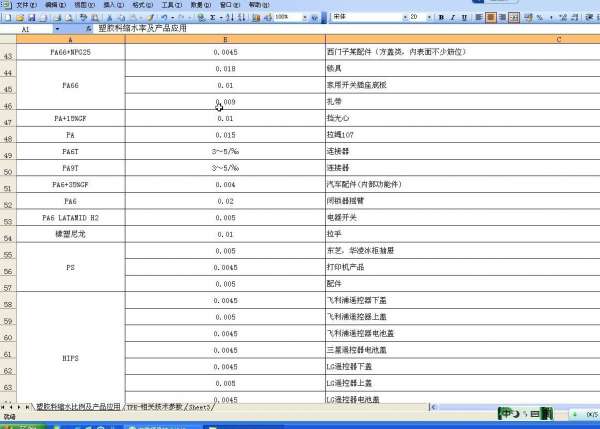Select column B header

click(x=225, y=39)
